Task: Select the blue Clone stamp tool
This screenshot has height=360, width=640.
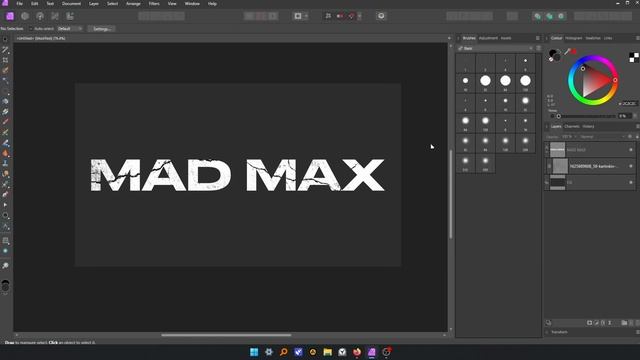Action: 5,163
